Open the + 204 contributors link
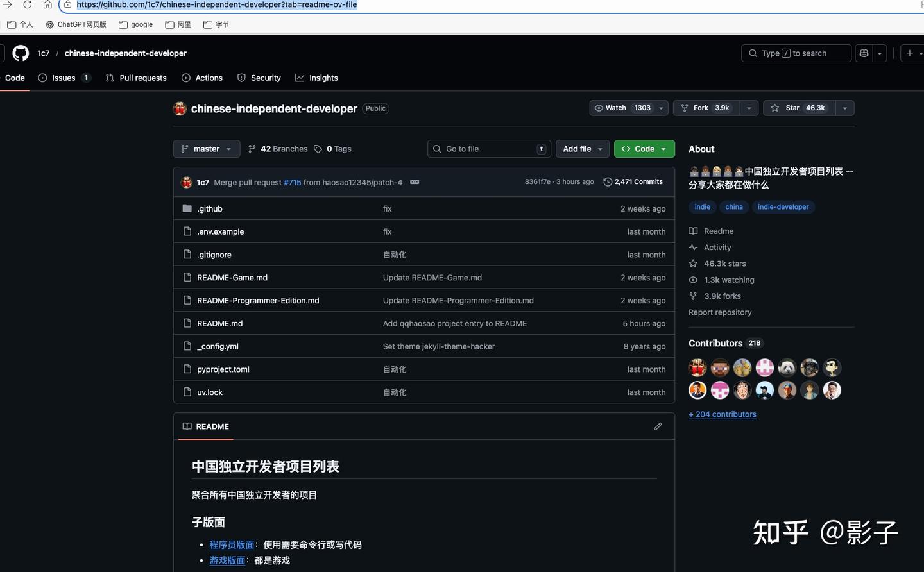Viewport: 924px width, 572px height. [x=722, y=414]
